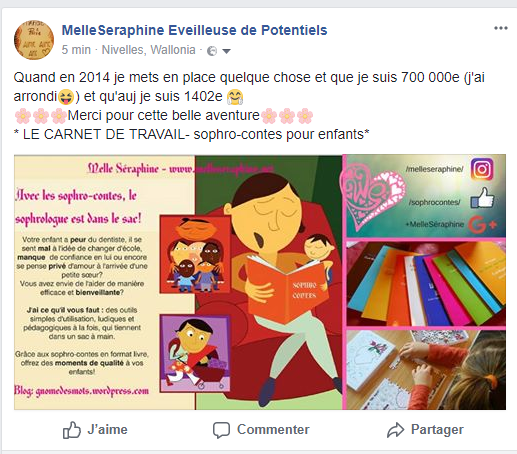This screenshot has width=517, height=454.
Task: Open the child doing puzzle photo
Action: click(426, 370)
